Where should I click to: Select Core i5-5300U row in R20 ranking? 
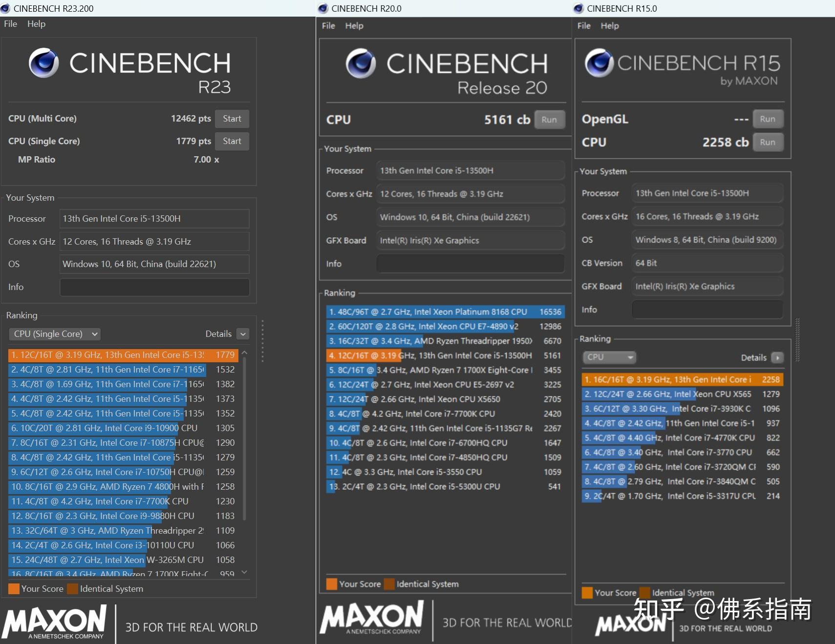pyautogui.click(x=446, y=486)
